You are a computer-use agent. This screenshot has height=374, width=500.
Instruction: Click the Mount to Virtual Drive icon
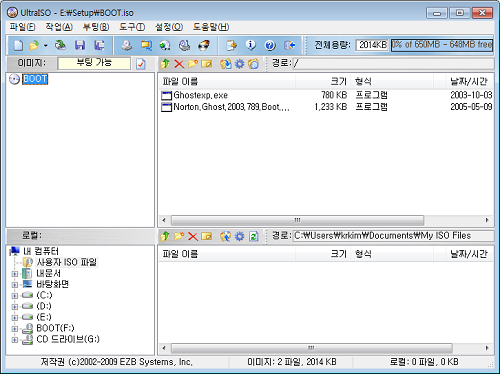pos(184,45)
